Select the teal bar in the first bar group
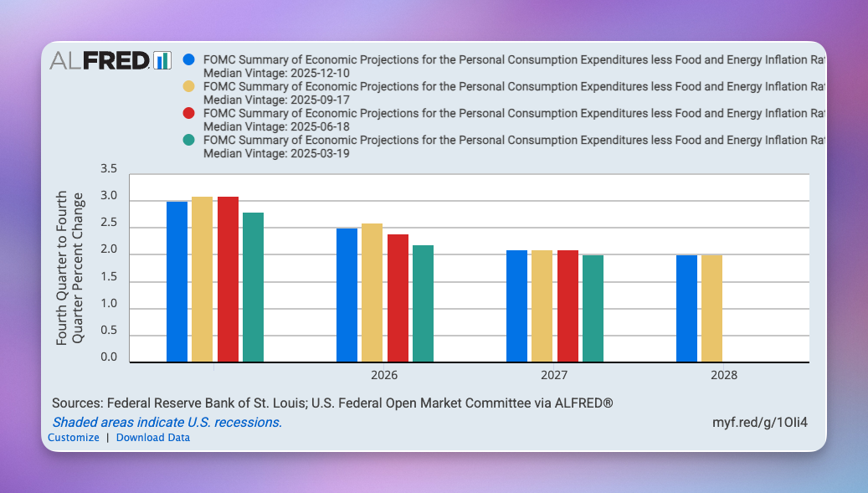 253,287
